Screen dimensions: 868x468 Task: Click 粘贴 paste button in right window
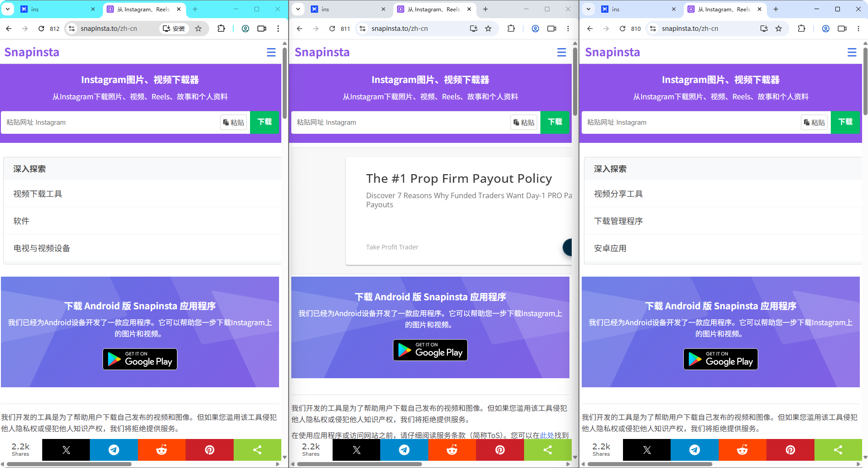(814, 122)
